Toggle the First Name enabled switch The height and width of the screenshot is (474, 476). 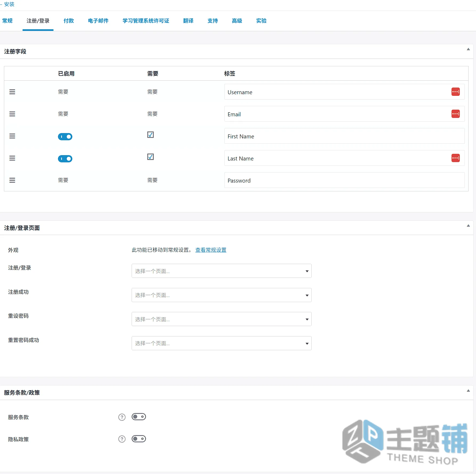click(65, 137)
